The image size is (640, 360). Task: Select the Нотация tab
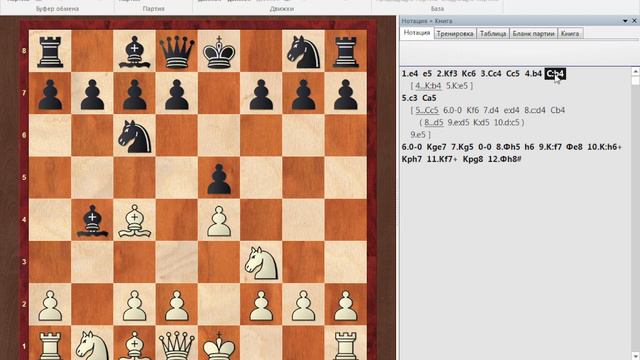click(x=417, y=33)
